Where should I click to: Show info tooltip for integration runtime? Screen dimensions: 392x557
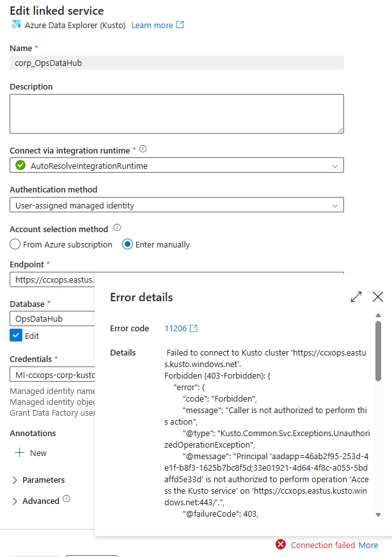tap(143, 149)
